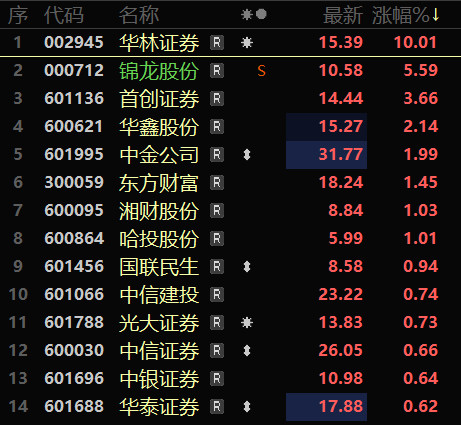Click the up-down arrow icon in 国联民生 row

247,267
